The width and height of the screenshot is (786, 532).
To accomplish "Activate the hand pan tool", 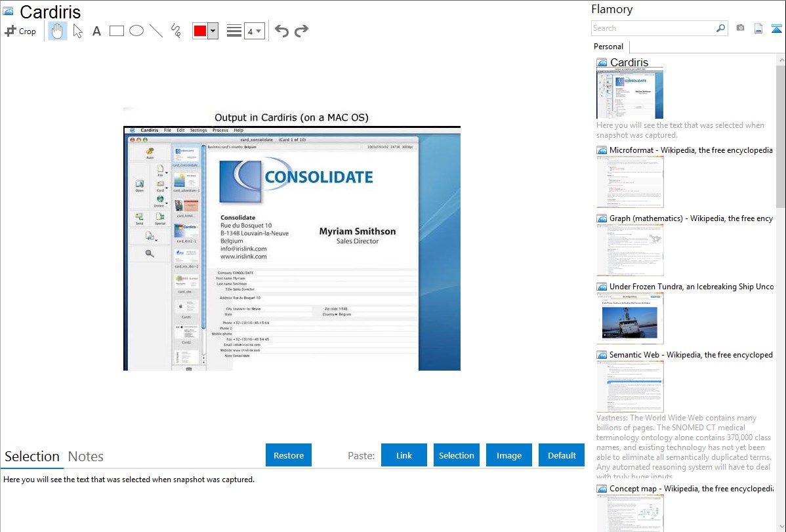I will (57, 31).
